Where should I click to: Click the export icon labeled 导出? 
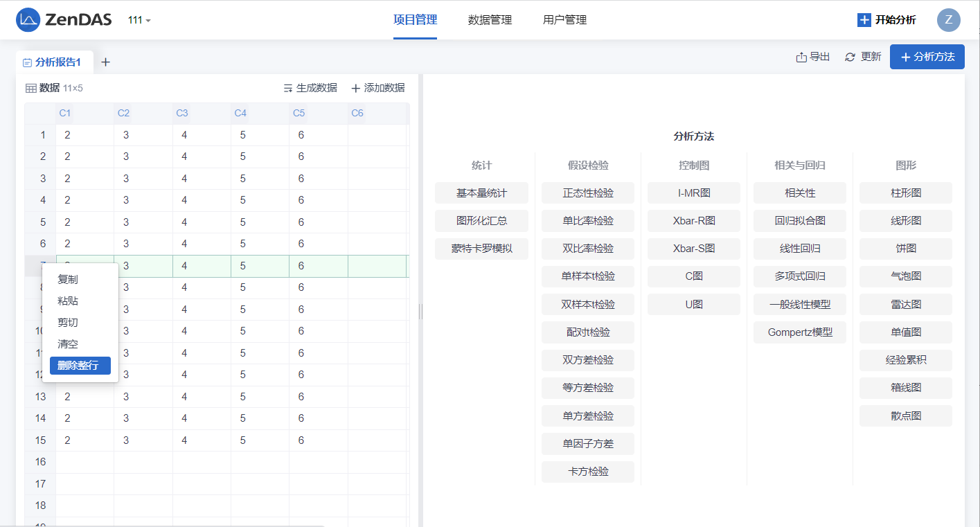pyautogui.click(x=801, y=57)
